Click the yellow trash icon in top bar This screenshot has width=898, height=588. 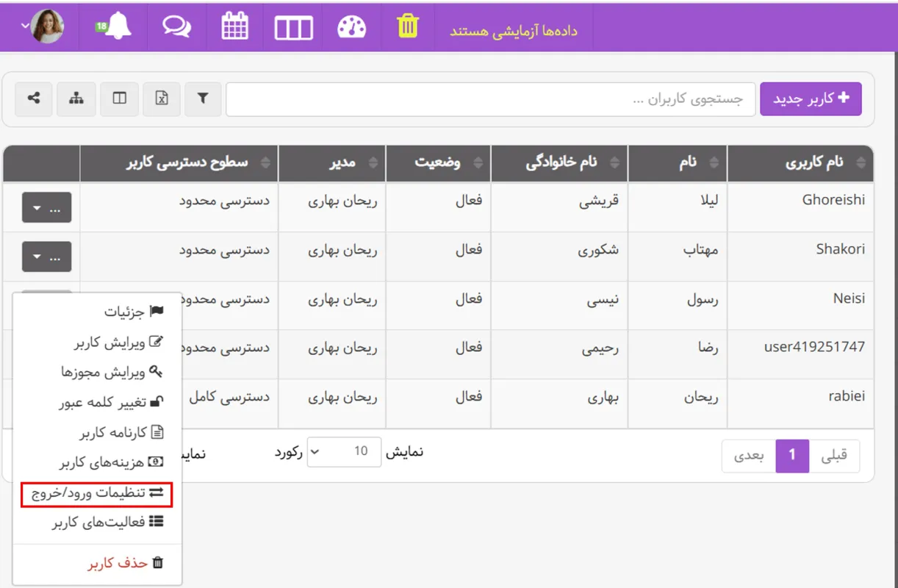[409, 26]
